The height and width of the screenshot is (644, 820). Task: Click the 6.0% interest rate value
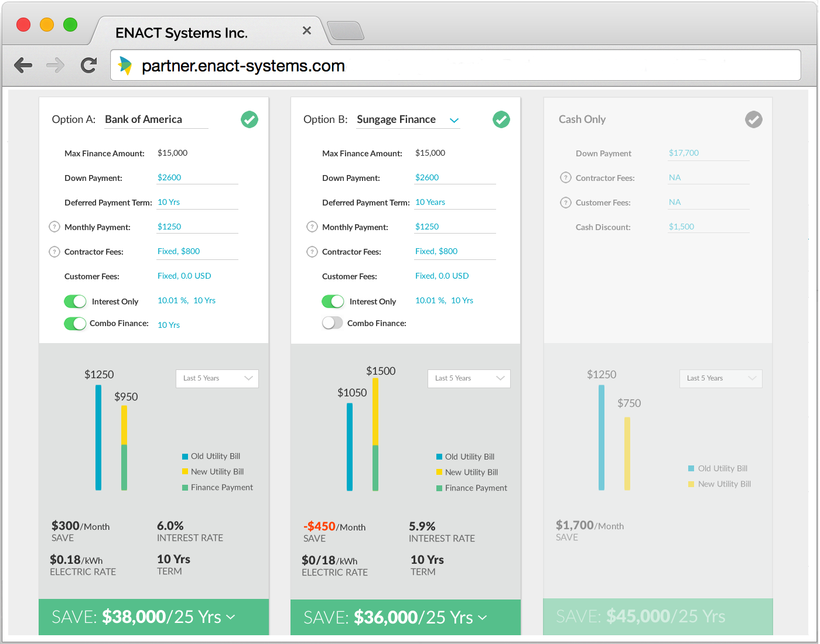[170, 526]
